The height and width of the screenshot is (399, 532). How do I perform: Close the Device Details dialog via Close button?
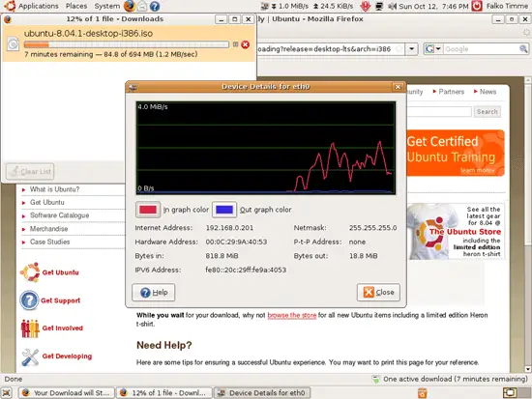(x=378, y=292)
